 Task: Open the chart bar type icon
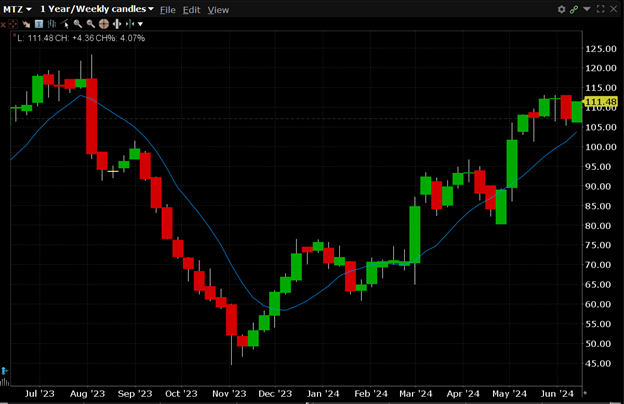pos(52,24)
